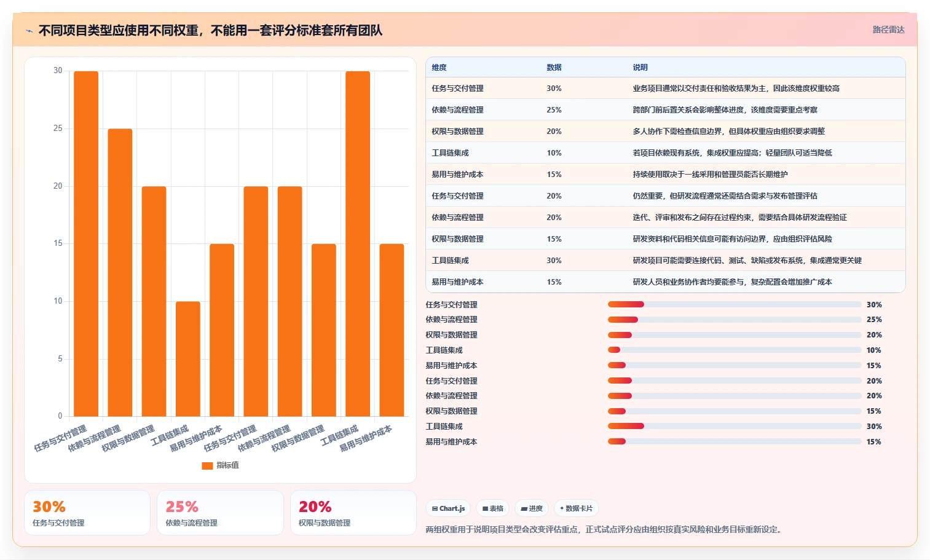The height and width of the screenshot is (560, 930).
Task: Click the y-axis tick label 25
Action: [58, 128]
